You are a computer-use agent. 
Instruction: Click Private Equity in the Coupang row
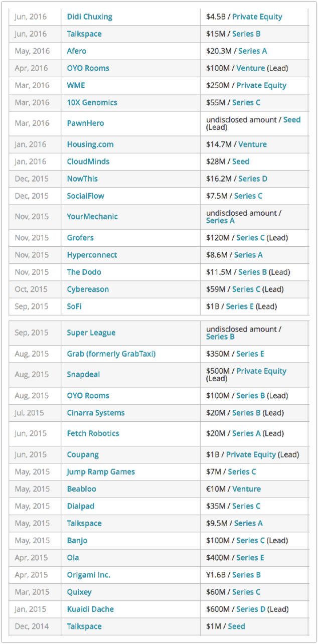tap(251, 454)
